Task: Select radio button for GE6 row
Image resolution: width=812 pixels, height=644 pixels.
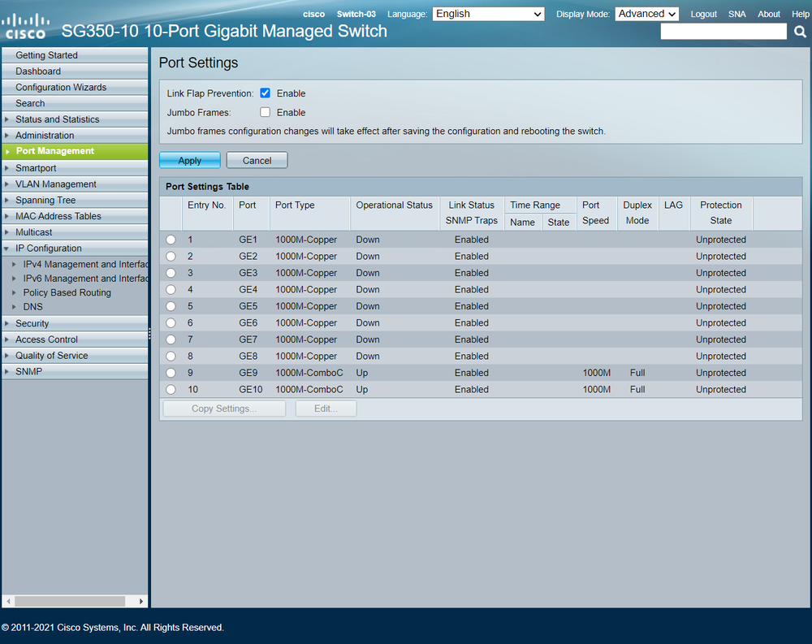Action: 171,322
